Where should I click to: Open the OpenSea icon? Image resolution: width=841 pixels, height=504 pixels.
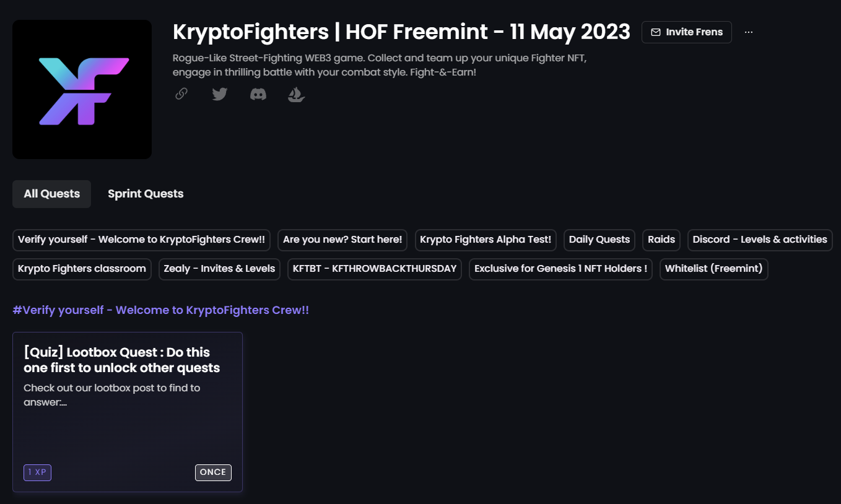296,94
